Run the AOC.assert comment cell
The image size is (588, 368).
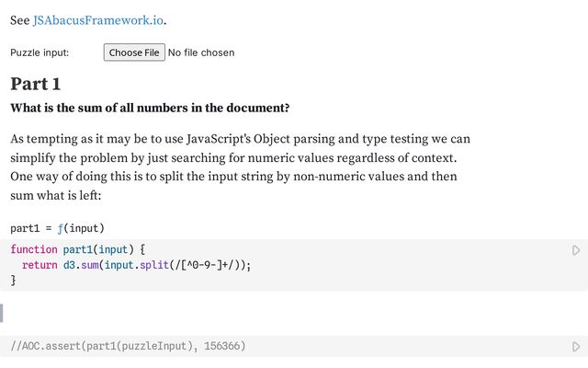(x=575, y=347)
